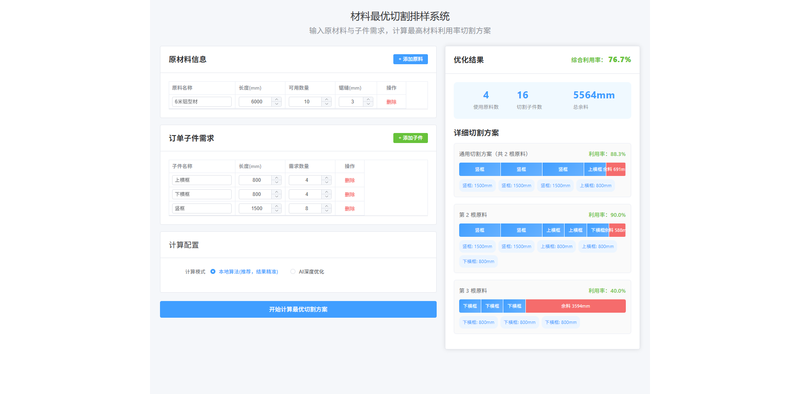Click the 锯缝(mm) column header
Viewport: 800px width, 394px height.
[350, 88]
